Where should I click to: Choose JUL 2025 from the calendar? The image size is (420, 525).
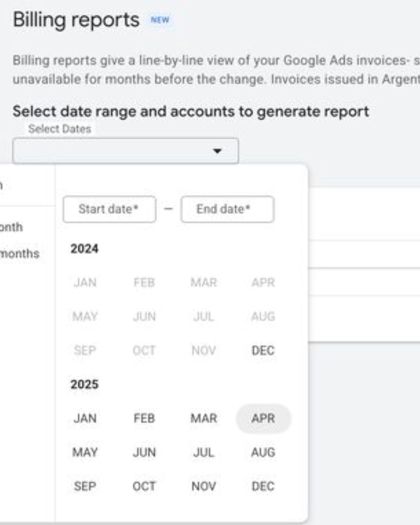pyautogui.click(x=204, y=452)
